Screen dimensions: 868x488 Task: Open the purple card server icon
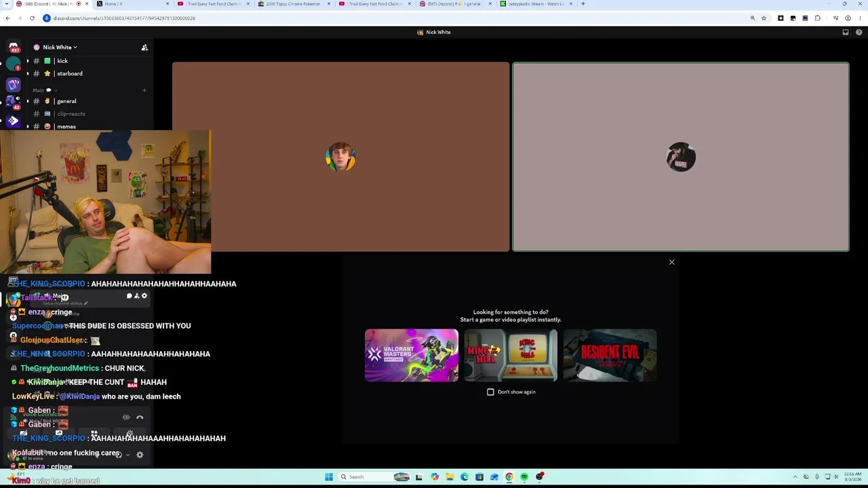pyautogui.click(x=13, y=85)
